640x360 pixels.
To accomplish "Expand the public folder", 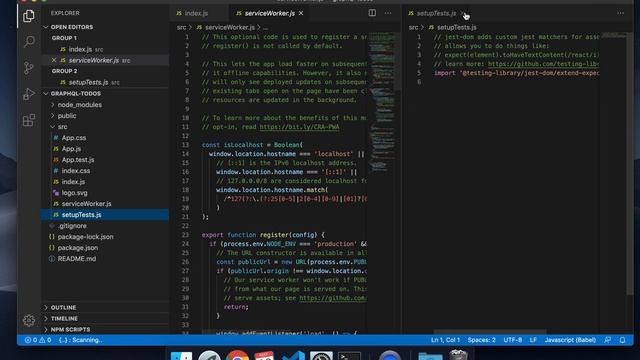I will (67, 116).
